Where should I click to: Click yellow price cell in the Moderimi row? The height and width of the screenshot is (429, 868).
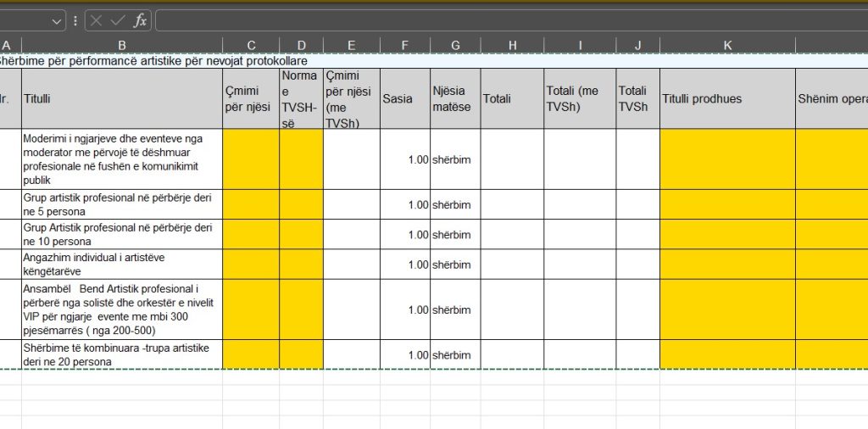coord(251,159)
